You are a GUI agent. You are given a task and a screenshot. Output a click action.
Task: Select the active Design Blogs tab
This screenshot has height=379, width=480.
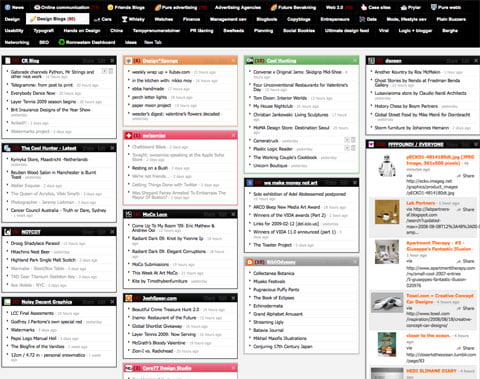pyautogui.click(x=58, y=19)
